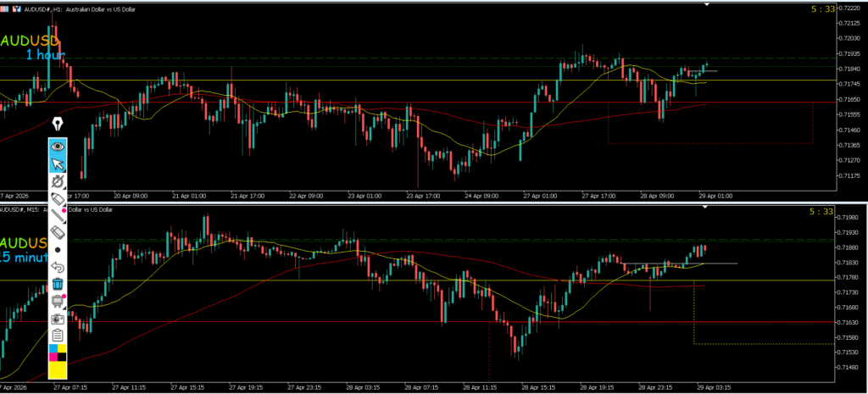Click the '20 Apr 09:00' time label
The image size is (868, 394).
[x=131, y=196]
